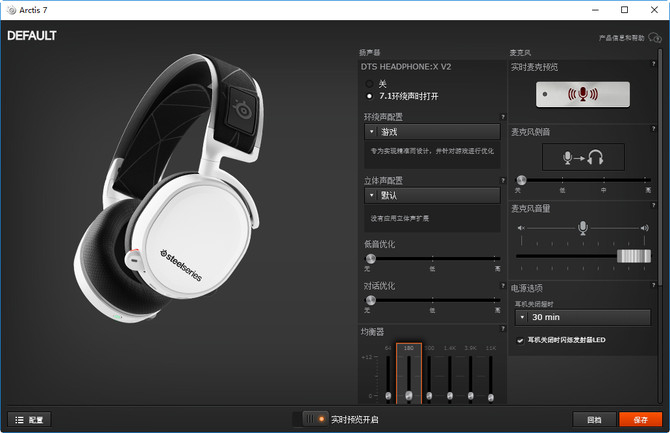Click the mic-to-headphone sidetone icon
The height and width of the screenshot is (433, 670).
click(x=583, y=157)
